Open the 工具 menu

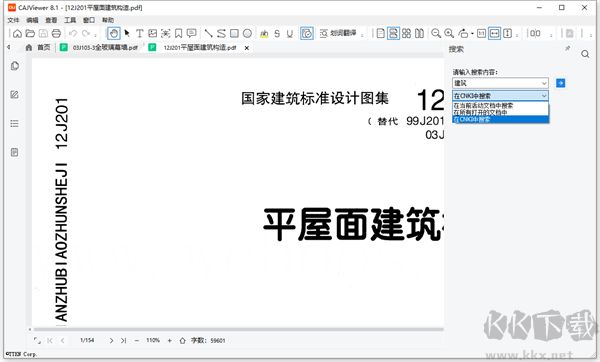click(70, 20)
